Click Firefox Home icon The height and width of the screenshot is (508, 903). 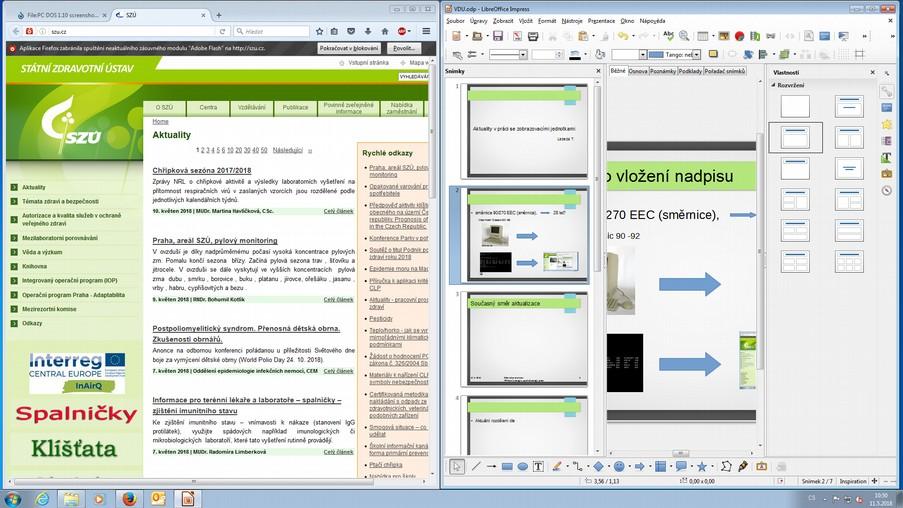click(384, 31)
